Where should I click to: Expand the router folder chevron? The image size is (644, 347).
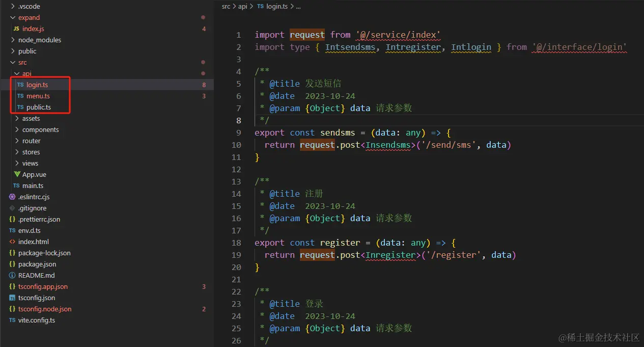17,141
